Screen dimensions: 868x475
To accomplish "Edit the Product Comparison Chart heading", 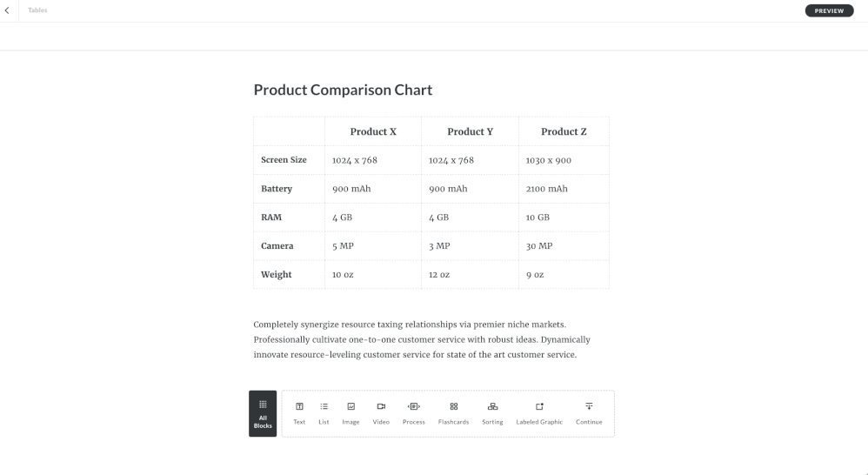I will click(x=343, y=90).
